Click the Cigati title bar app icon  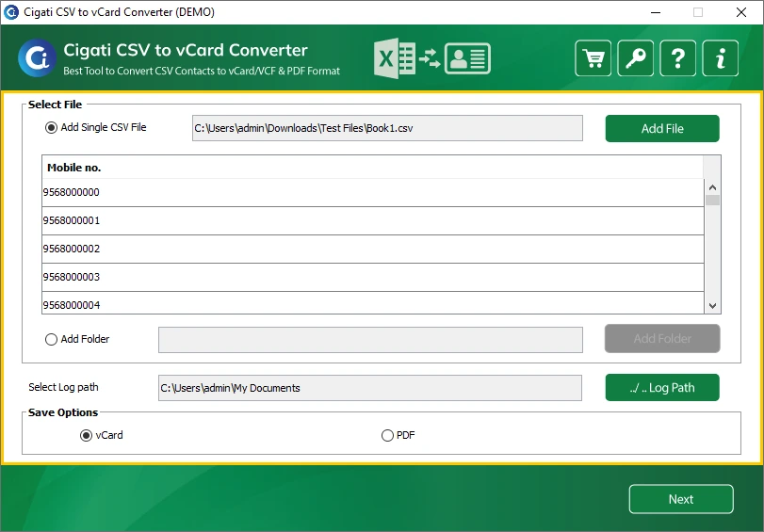coord(10,12)
